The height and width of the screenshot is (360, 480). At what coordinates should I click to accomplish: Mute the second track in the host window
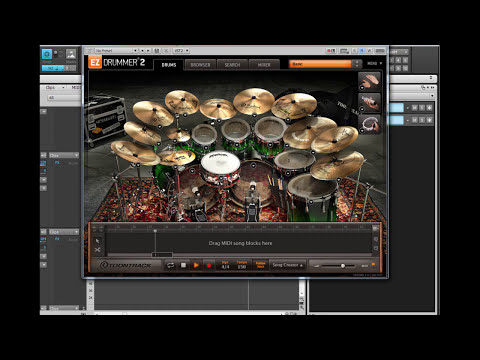click(x=414, y=120)
